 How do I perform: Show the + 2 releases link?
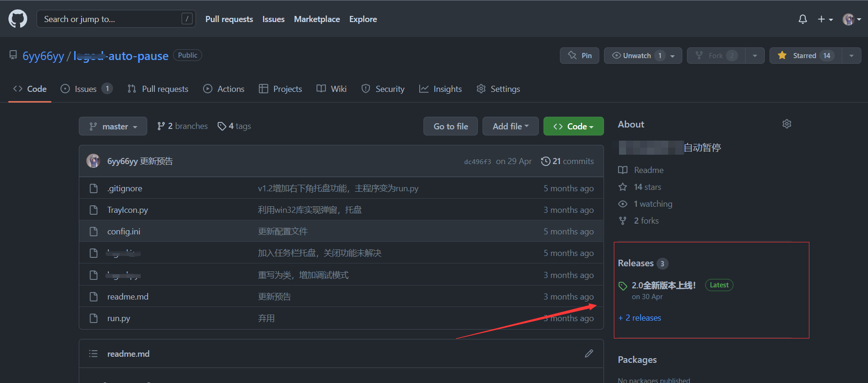pyautogui.click(x=640, y=317)
